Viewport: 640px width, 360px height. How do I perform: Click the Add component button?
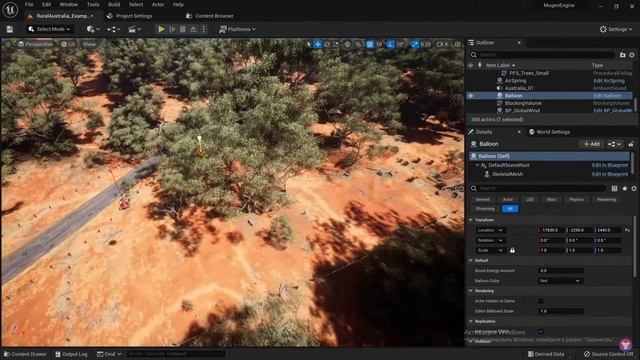pyautogui.click(x=591, y=144)
